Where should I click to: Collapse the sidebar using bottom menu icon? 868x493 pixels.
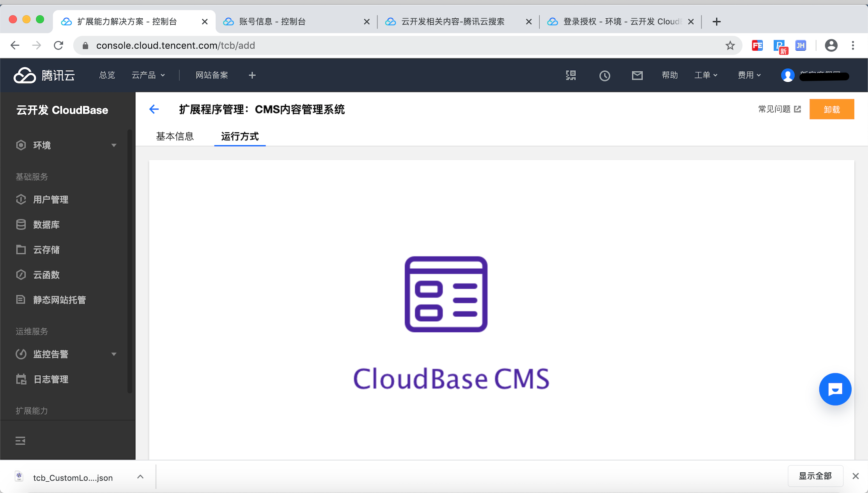point(20,441)
